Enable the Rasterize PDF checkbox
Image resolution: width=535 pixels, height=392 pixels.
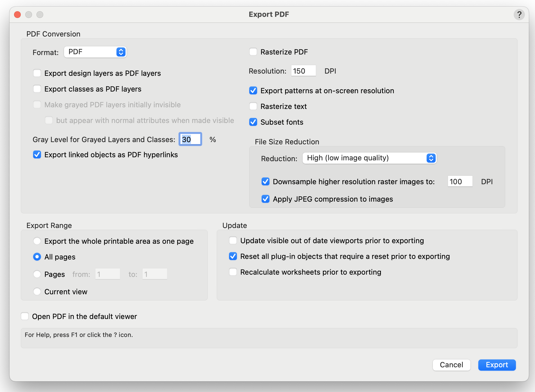[x=253, y=52]
